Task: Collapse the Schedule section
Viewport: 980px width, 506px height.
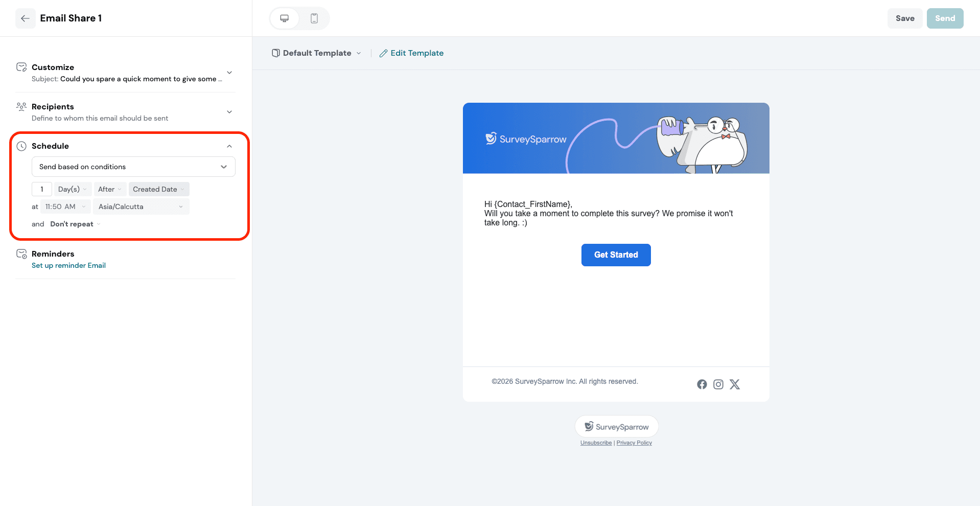Action: [x=229, y=146]
